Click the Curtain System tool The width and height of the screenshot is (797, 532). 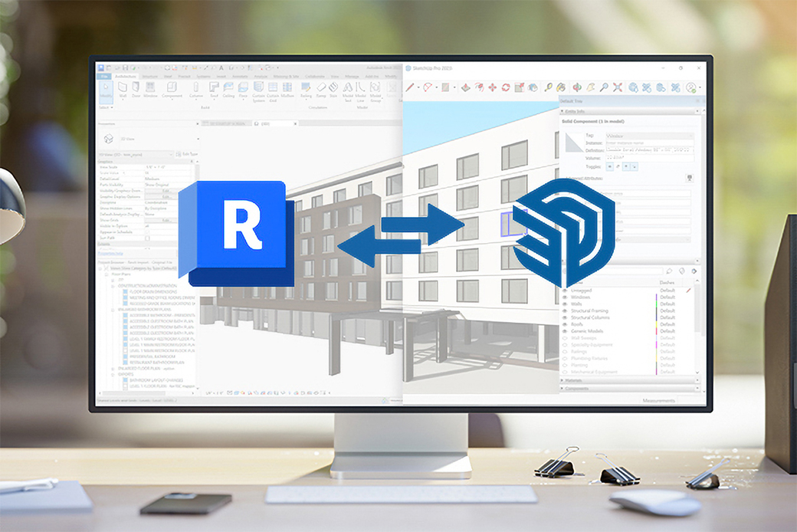[x=258, y=90]
